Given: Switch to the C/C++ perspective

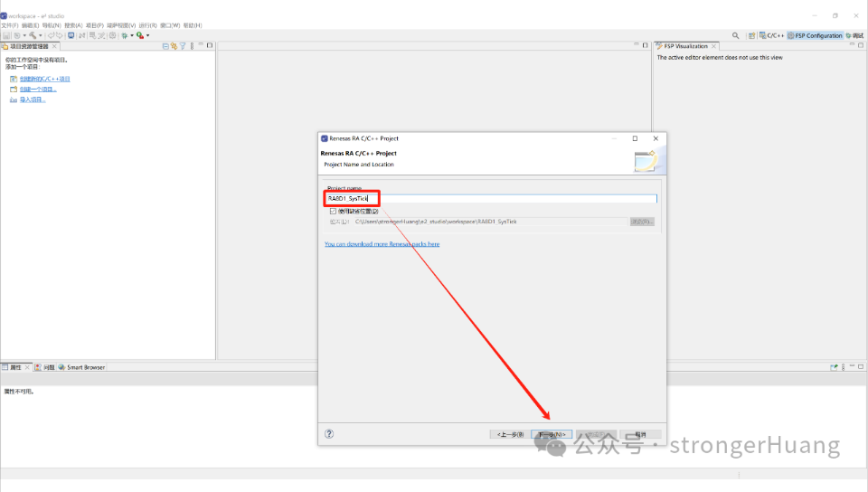Looking at the screenshot, I should (x=771, y=35).
